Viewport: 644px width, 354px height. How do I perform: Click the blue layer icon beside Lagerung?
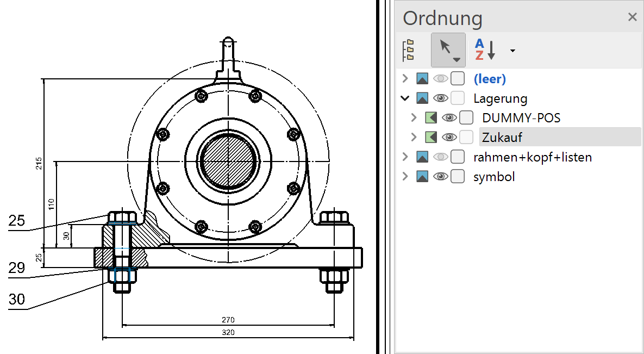point(422,98)
